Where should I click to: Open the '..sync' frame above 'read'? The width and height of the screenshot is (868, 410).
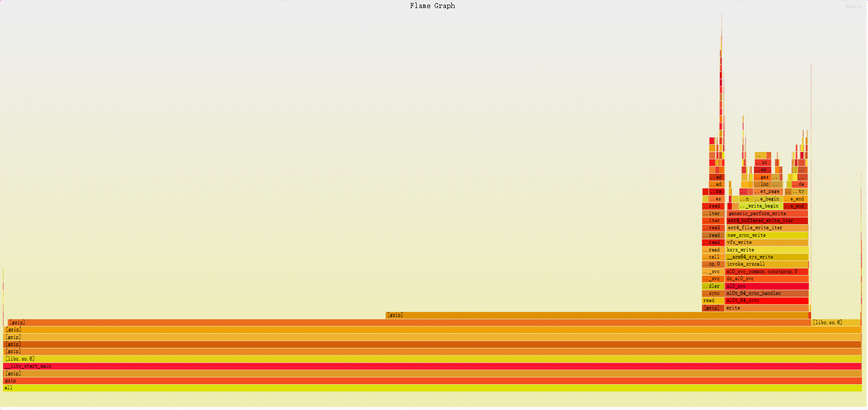coord(713,293)
